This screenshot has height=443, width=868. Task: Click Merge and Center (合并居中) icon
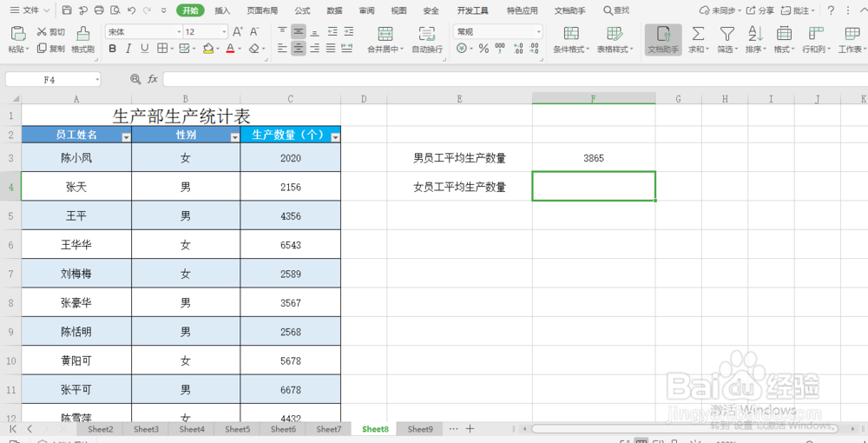[x=385, y=34]
